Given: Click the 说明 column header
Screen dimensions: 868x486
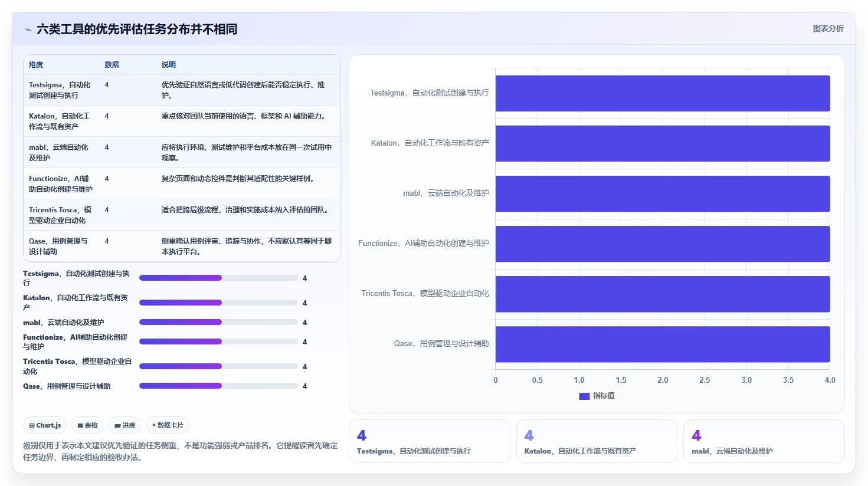Looking at the screenshot, I should click(x=169, y=65).
